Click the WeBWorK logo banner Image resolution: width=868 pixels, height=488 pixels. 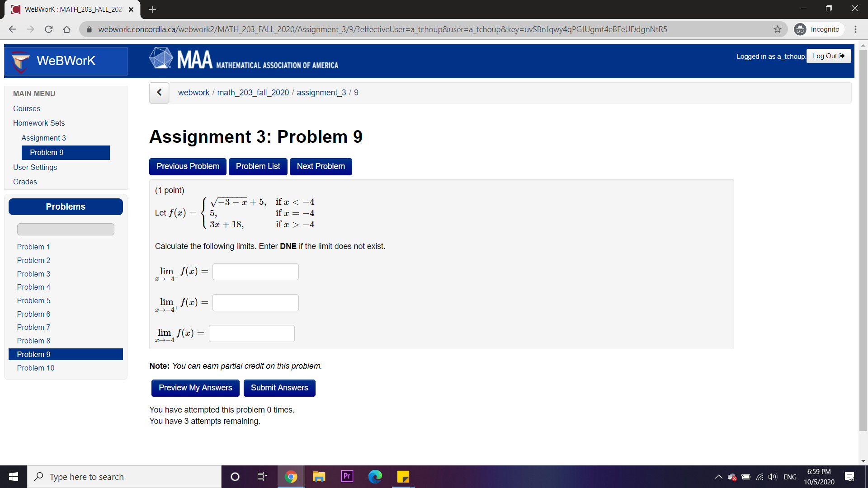click(66, 61)
